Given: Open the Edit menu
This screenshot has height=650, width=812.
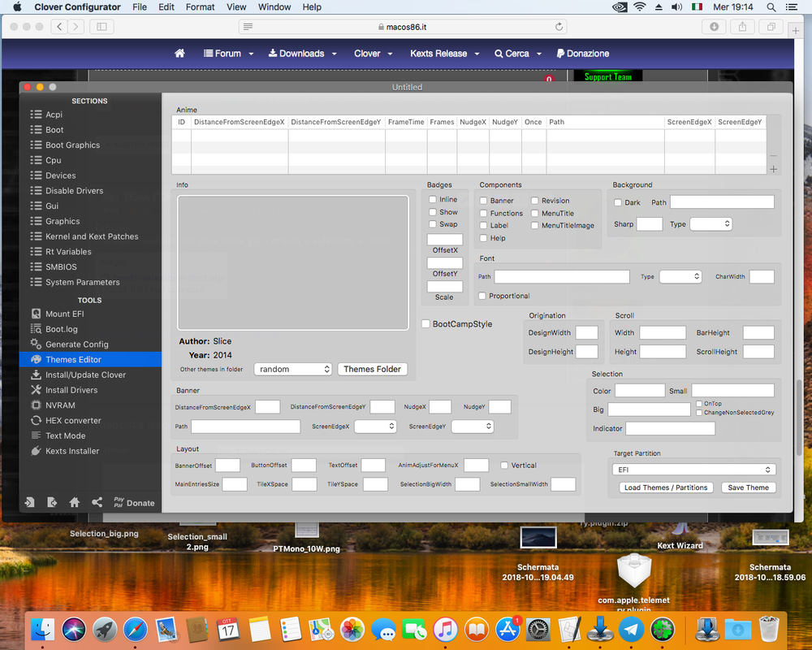Looking at the screenshot, I should coord(166,7).
